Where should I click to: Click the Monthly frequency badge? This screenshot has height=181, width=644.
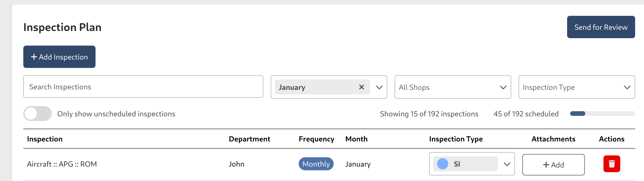(316, 164)
